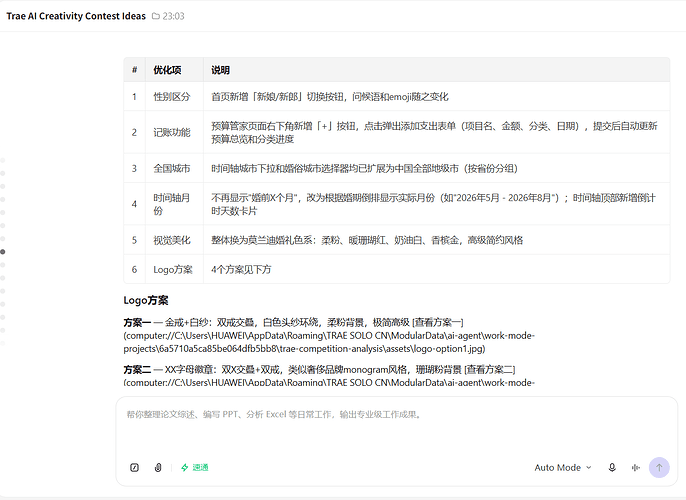The width and height of the screenshot is (686, 500).
Task: Click the microphone voice input icon
Action: pos(612,467)
